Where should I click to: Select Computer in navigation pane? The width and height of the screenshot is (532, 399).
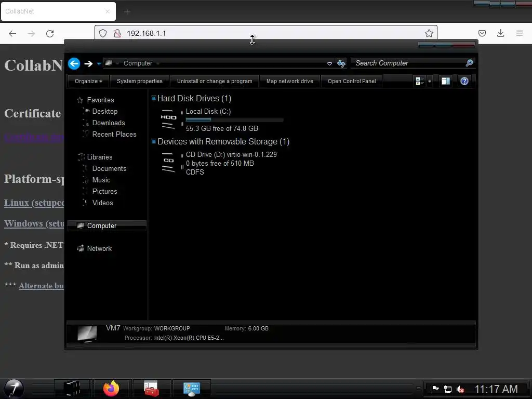[107, 225]
